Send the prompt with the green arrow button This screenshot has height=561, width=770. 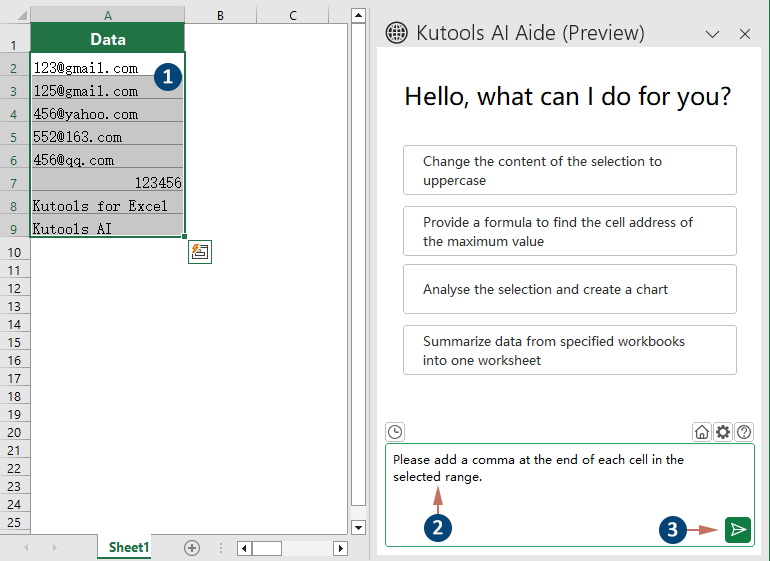pyautogui.click(x=738, y=530)
